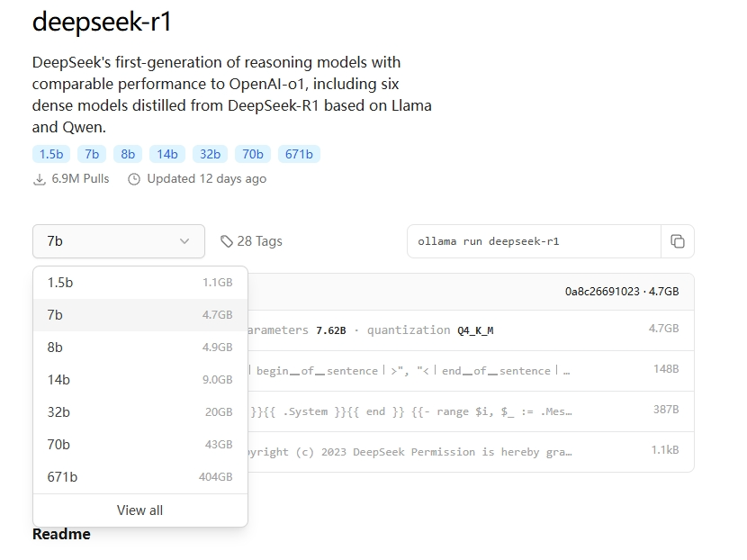The width and height of the screenshot is (747, 560).
Task: Pick the 14b 9.0GB model
Action: pyautogui.click(x=140, y=380)
